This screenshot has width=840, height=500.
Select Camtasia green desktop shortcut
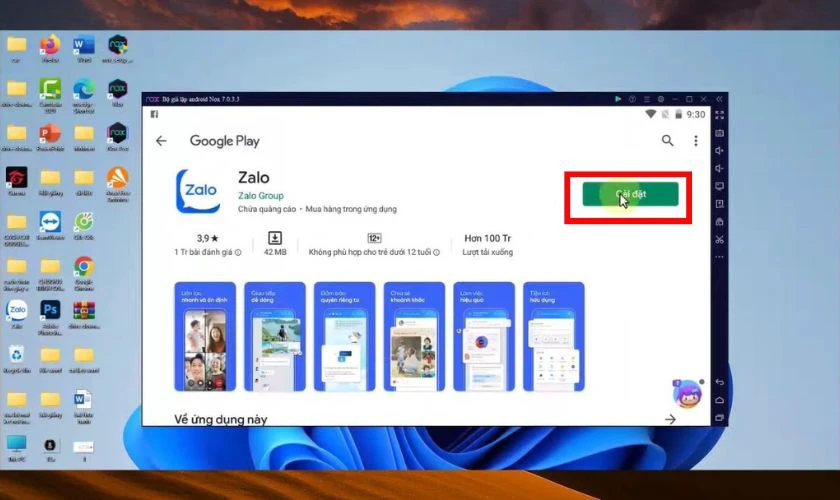click(x=50, y=95)
